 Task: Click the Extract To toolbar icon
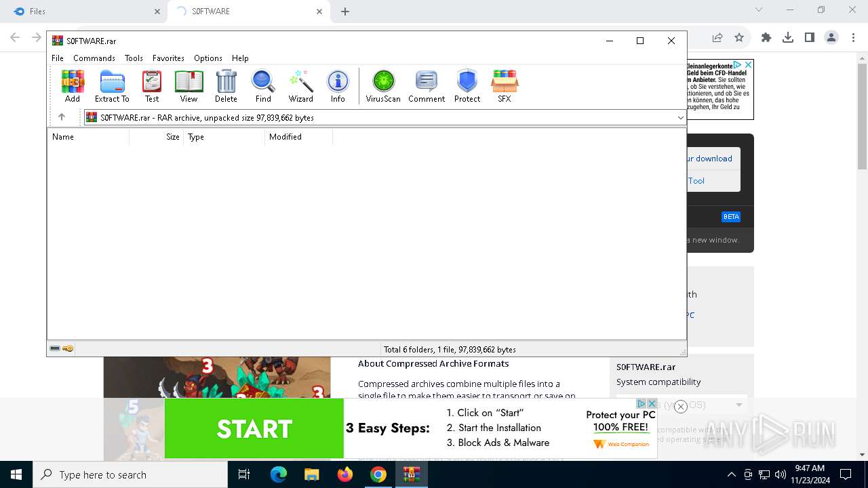point(112,86)
